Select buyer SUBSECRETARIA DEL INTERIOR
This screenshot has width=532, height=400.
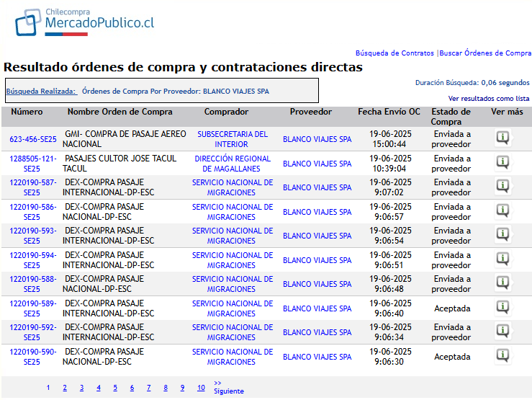(232, 139)
